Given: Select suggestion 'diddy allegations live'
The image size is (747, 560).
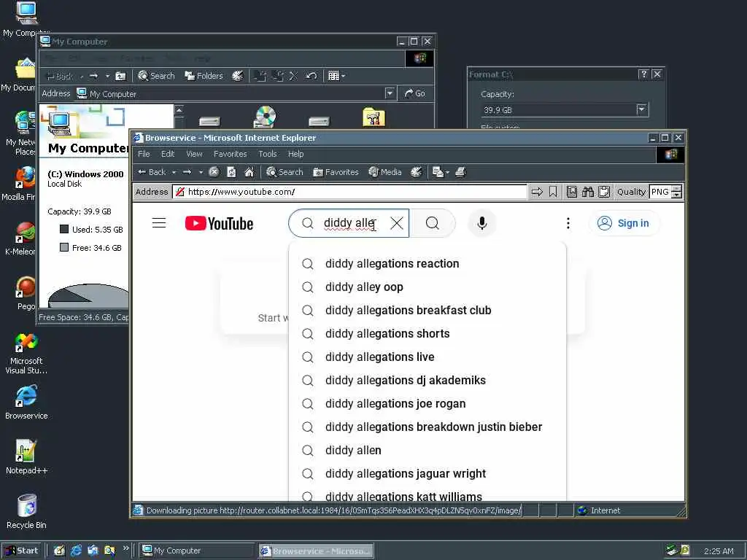Looking at the screenshot, I should (x=427, y=357).
